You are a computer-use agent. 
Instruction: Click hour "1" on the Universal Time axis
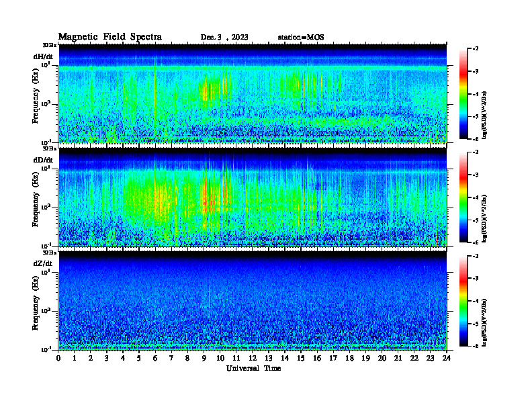click(75, 359)
